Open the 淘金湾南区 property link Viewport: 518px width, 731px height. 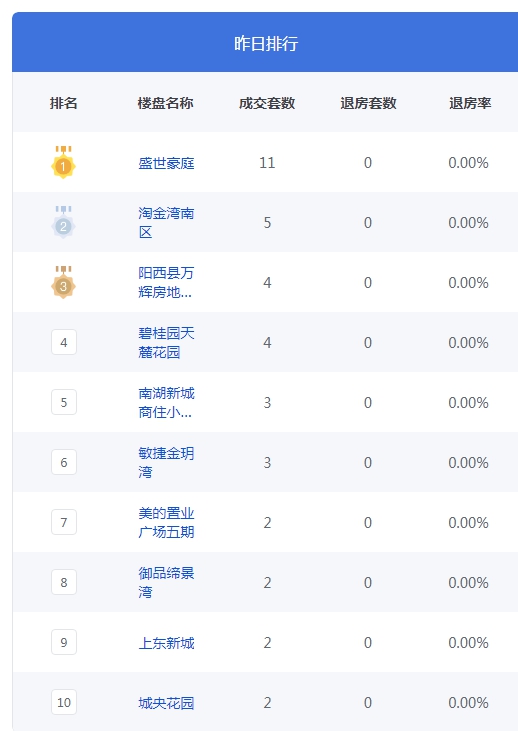coord(166,222)
